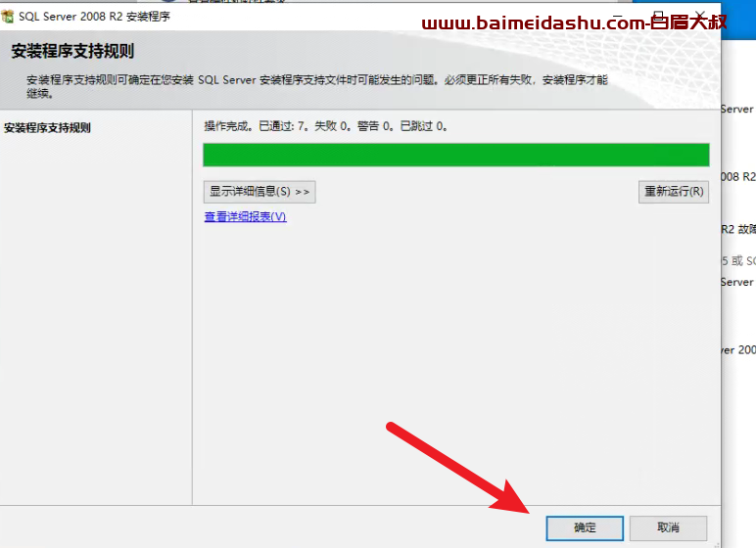Click the 取消 button
Image resolution: width=756 pixels, height=548 pixels.
pos(668,528)
